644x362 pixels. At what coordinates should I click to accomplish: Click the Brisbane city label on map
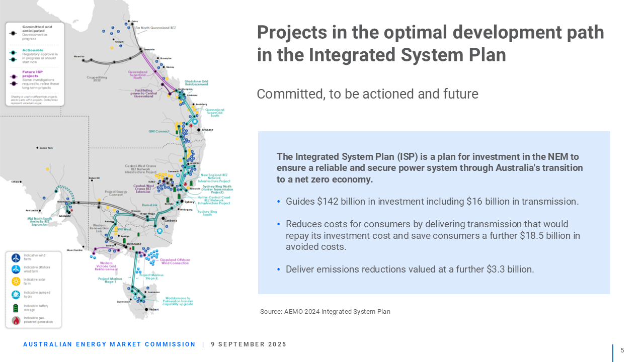pos(207,130)
